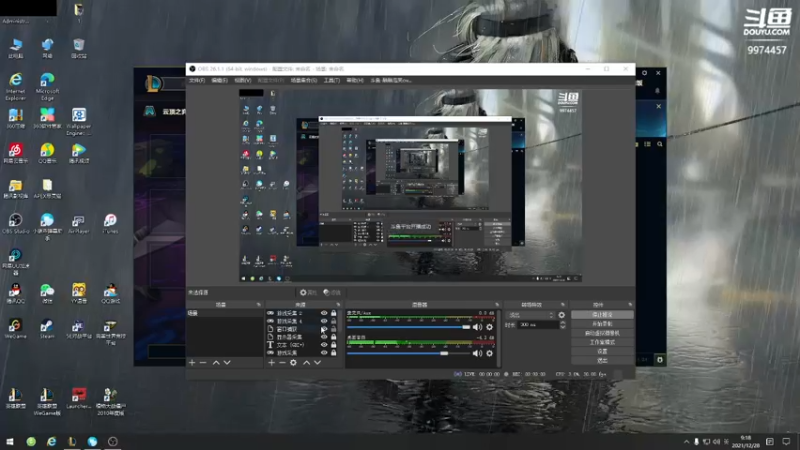Click the bell icon in League client
This screenshot has width=800, height=450.
click(x=657, y=91)
